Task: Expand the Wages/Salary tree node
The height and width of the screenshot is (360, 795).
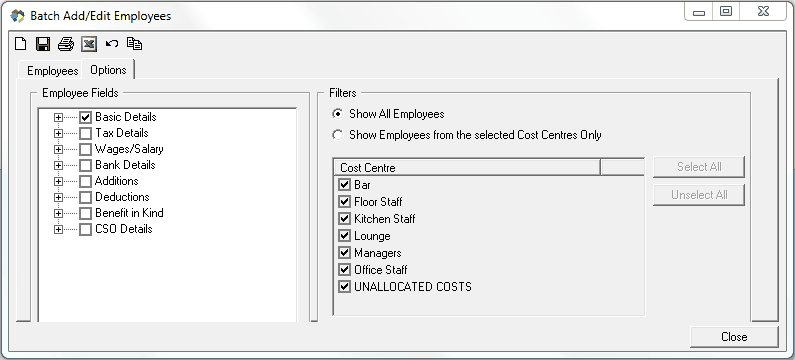Action: pos(58,150)
